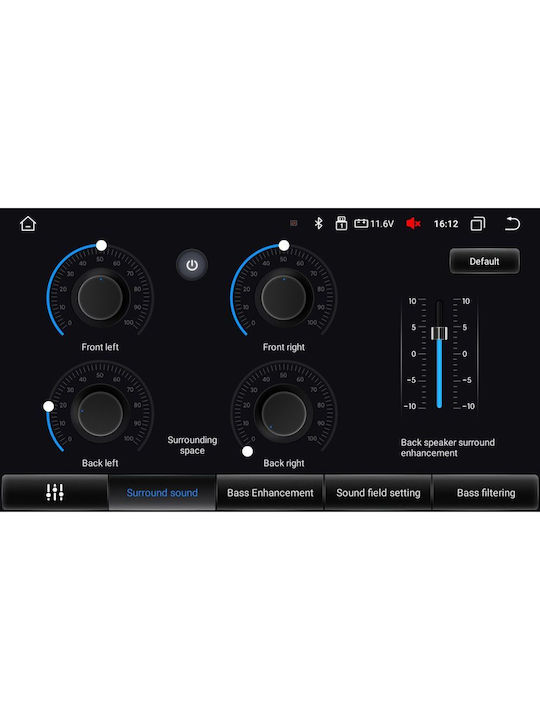This screenshot has width=540, height=720.
Task: Toggle Surrounding space power button
Action: pos(192,265)
